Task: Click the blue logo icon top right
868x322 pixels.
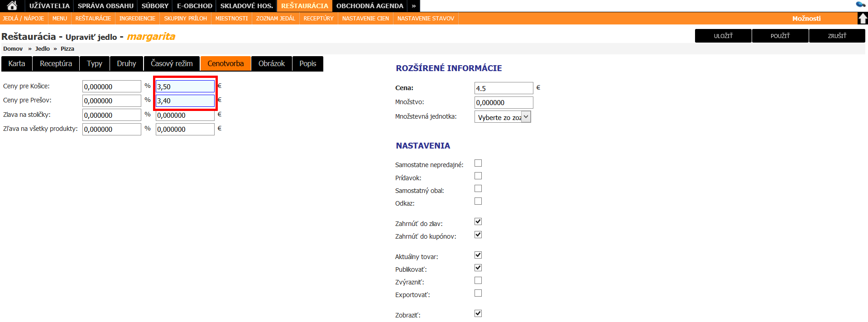Action: point(860,5)
